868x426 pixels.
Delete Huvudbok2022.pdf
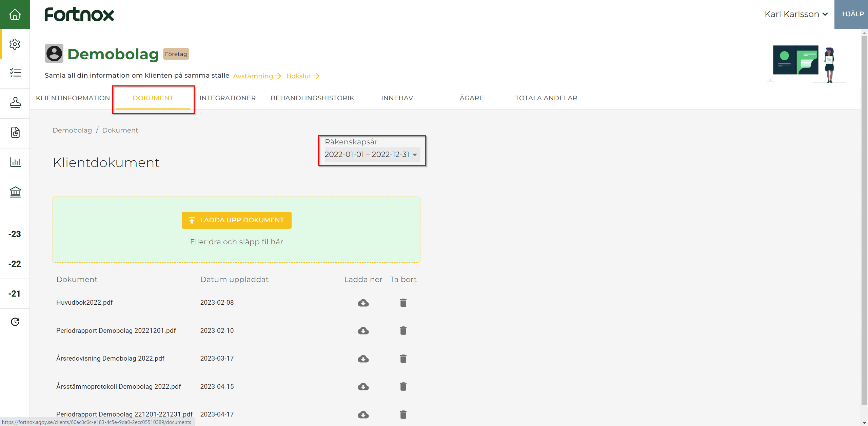pyautogui.click(x=403, y=303)
